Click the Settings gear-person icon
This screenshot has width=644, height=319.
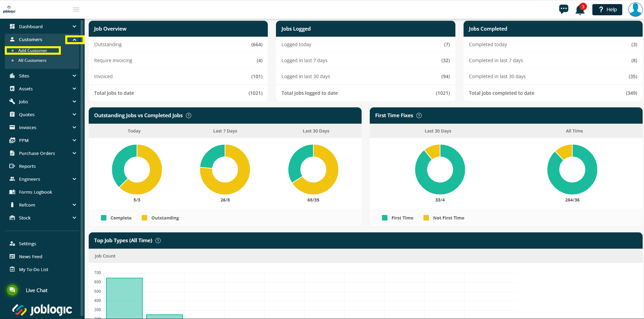click(12, 244)
